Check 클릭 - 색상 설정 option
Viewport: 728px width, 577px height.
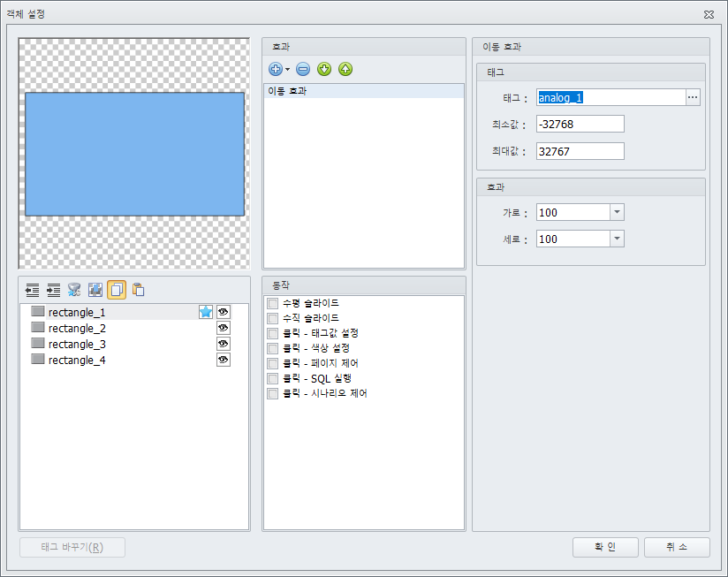(272, 348)
